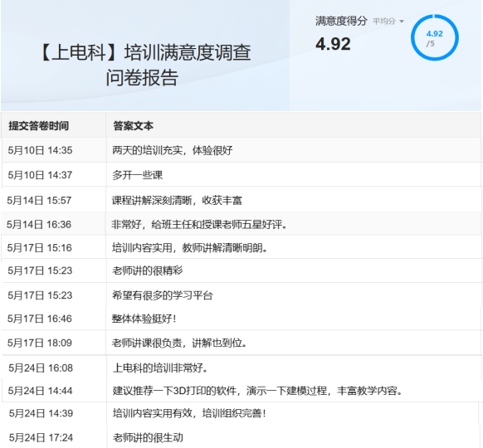The width and height of the screenshot is (483, 448).
Task: Open the 平均分 dropdown arrow
Action: [402, 22]
